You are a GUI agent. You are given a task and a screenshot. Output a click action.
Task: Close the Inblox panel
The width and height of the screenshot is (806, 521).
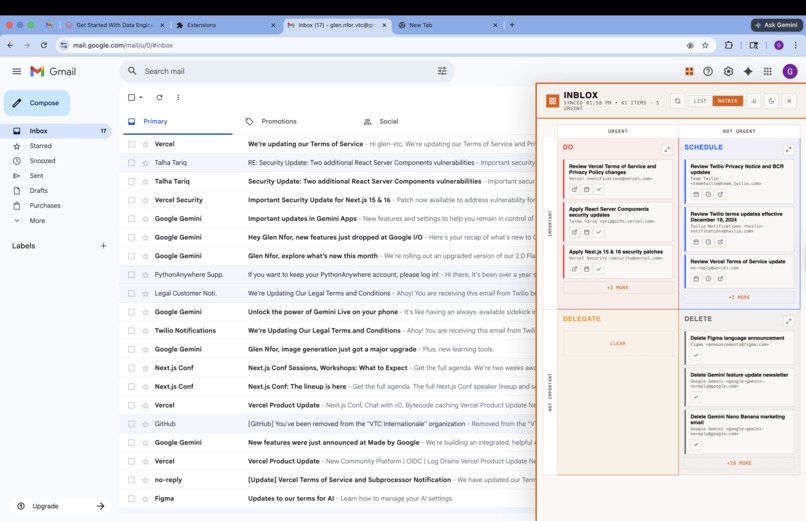(789, 101)
